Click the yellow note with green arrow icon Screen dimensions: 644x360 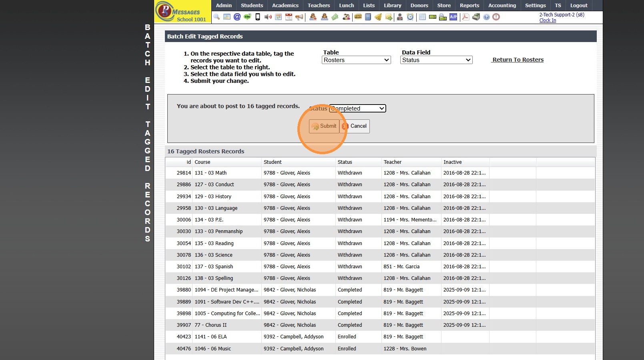click(389, 17)
